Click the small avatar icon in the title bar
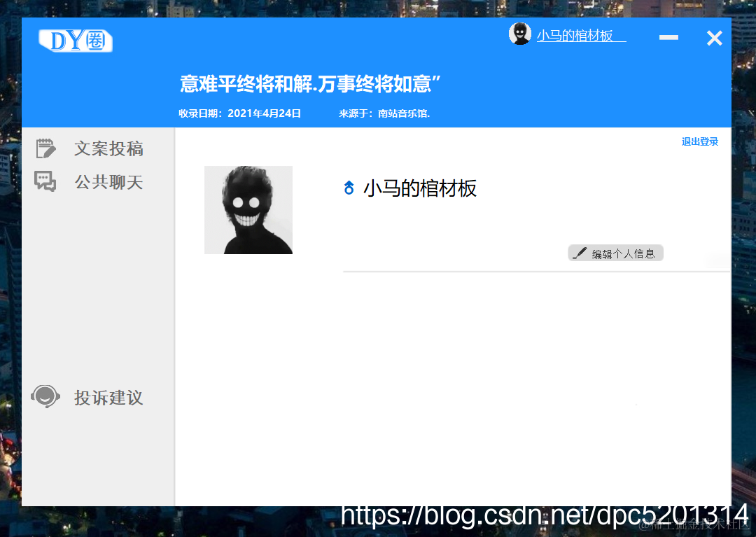Viewport: 756px width, 537px height. 520,34
